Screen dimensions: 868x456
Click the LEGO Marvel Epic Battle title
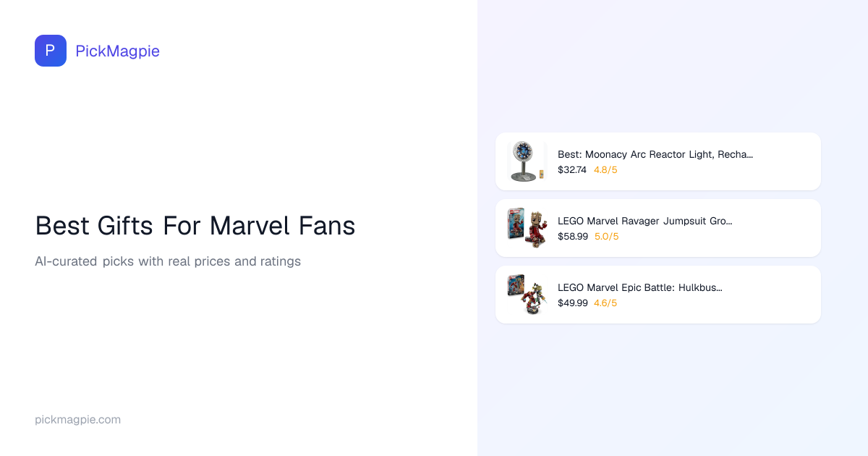coord(639,287)
